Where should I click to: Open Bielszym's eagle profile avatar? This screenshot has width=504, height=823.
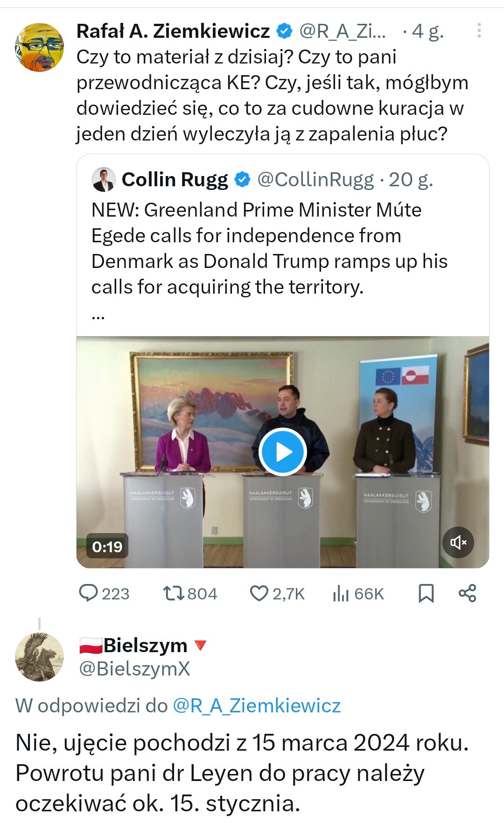(x=40, y=657)
